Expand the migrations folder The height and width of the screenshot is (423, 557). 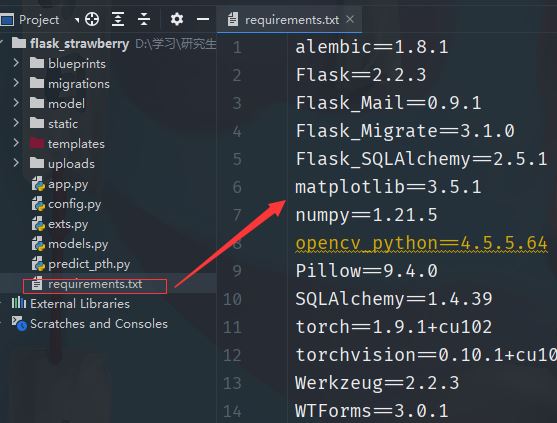tap(16, 83)
